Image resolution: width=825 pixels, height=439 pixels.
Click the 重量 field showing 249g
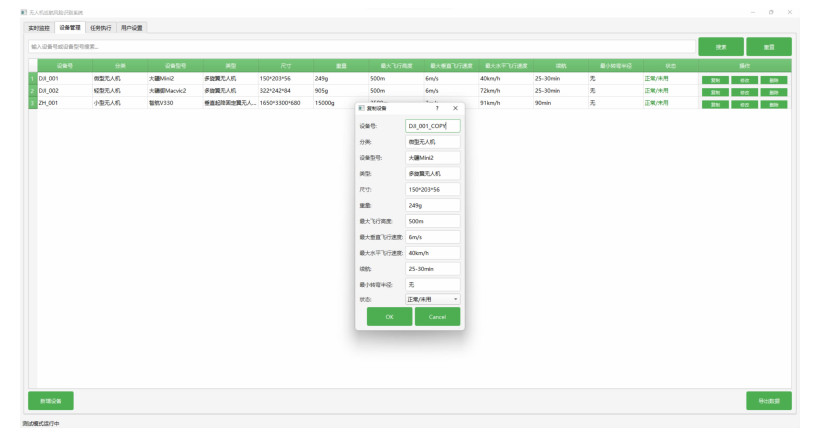(432, 205)
